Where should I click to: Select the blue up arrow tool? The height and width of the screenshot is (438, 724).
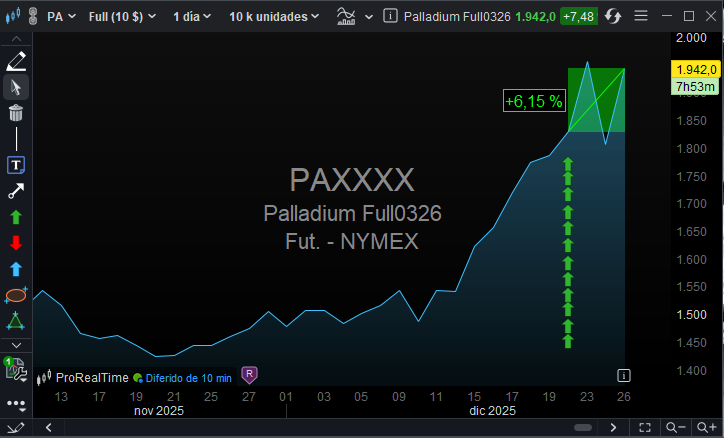[16, 269]
